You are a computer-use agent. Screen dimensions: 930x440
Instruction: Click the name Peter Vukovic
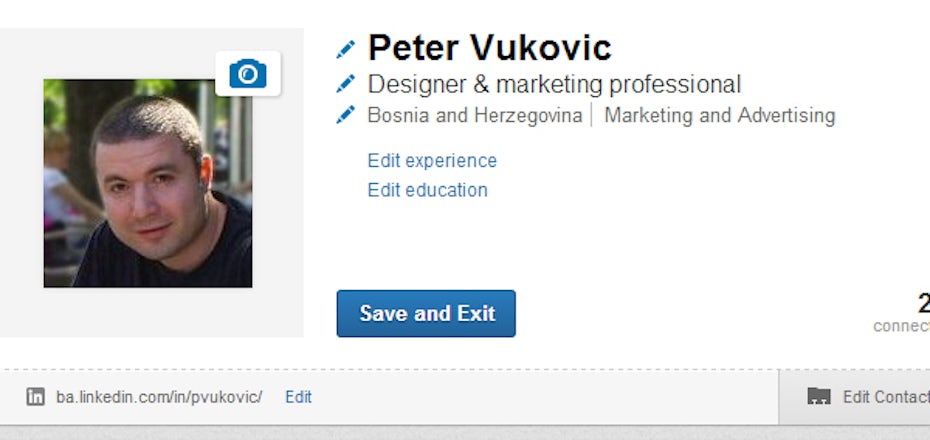(489, 48)
